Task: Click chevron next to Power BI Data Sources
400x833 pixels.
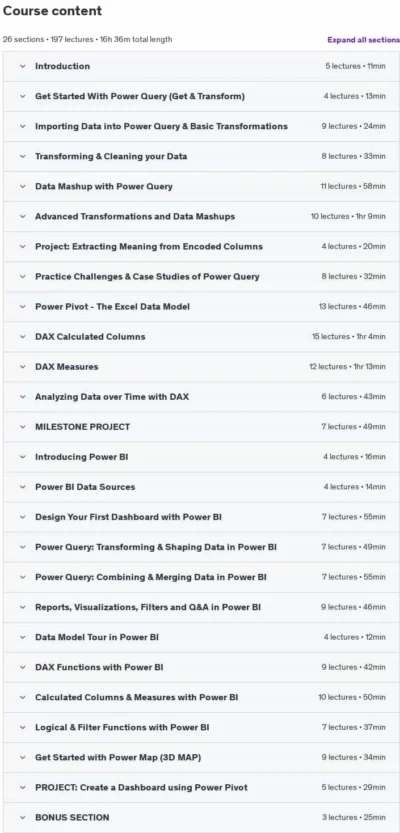Action: coord(22,487)
